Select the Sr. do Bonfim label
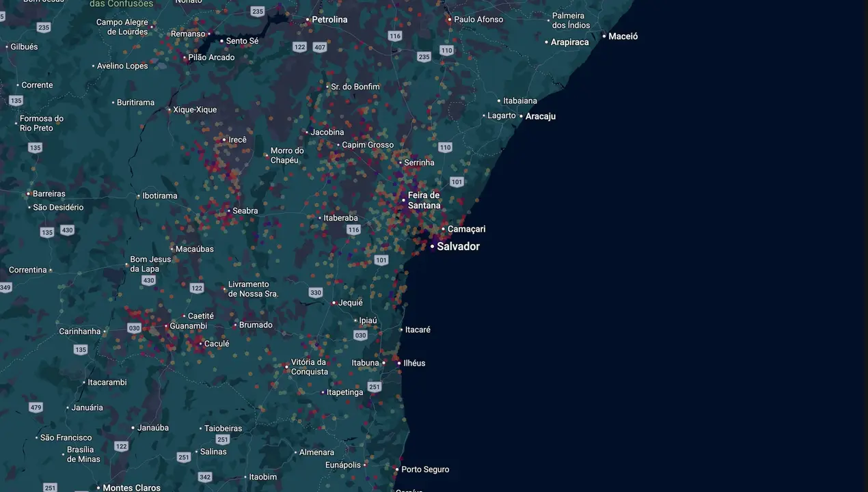The height and width of the screenshot is (492, 868). 355,87
